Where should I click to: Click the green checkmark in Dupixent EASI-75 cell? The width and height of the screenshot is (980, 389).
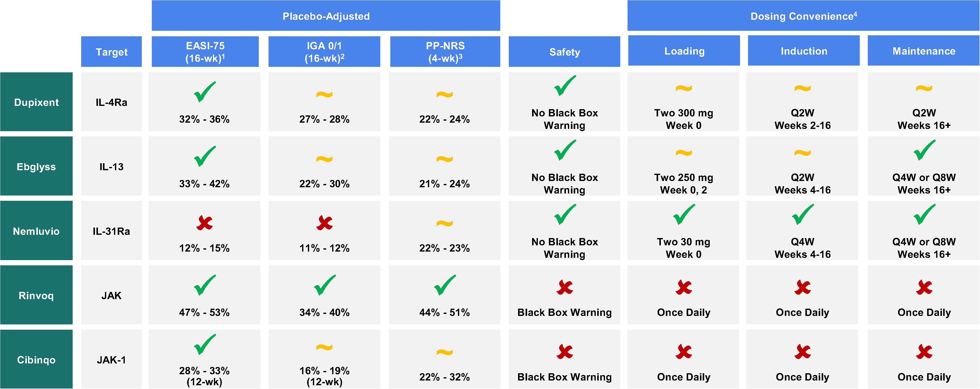[205, 92]
